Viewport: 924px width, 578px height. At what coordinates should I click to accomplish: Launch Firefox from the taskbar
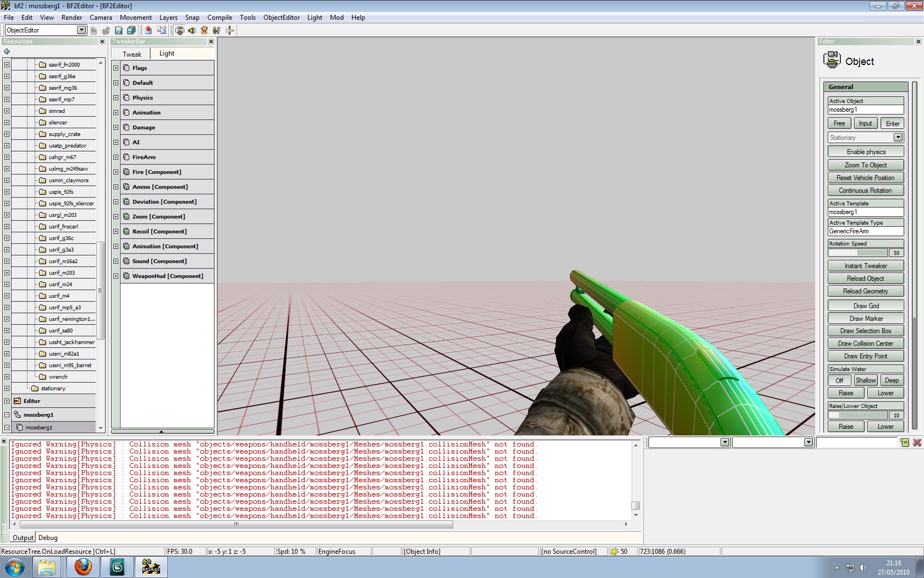pyautogui.click(x=83, y=566)
